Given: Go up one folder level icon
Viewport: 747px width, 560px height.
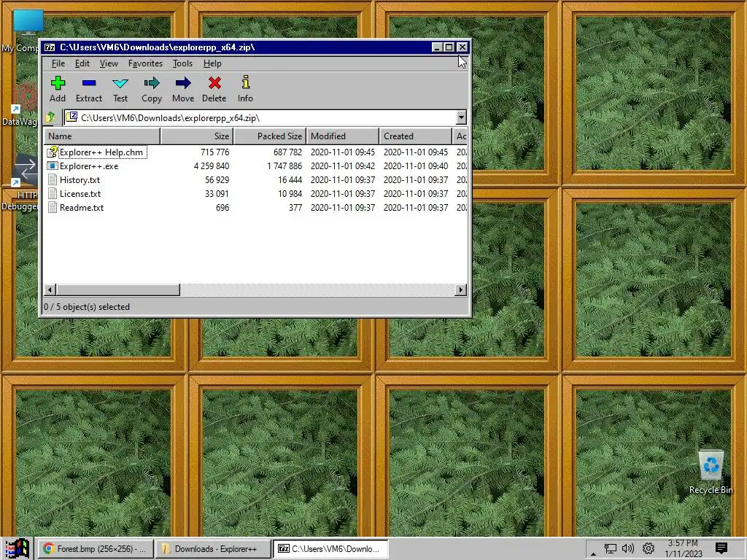Looking at the screenshot, I should pyautogui.click(x=50, y=117).
